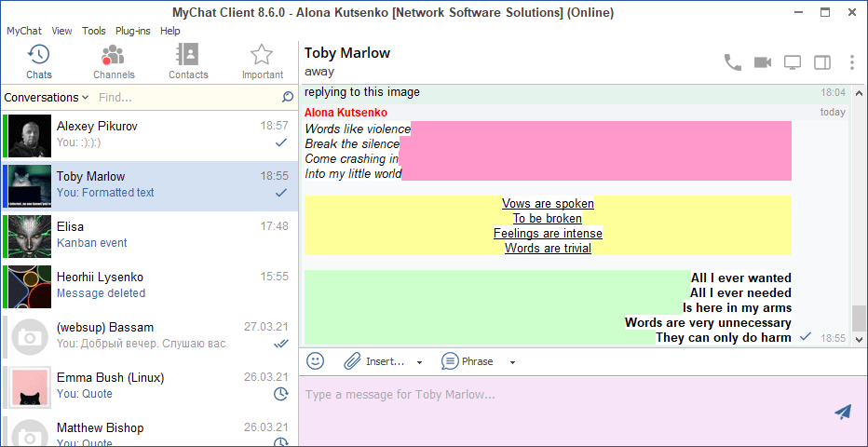Click Emma Bush's pink cat avatar
The height and width of the screenshot is (447, 868).
click(30, 387)
